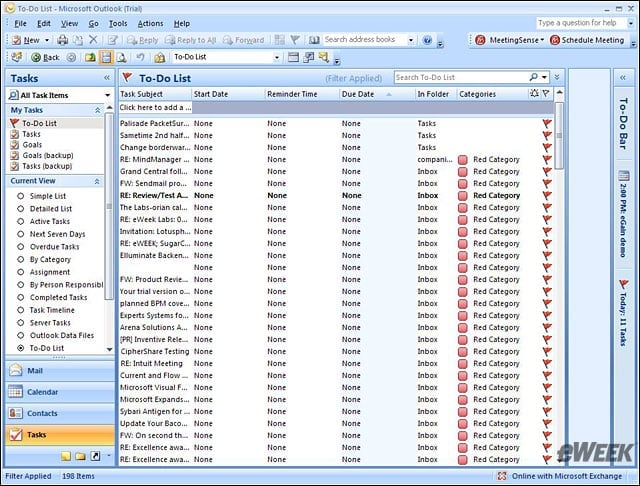
Task: Click Red Category swatch for RE: Intuit Meeting
Action: point(462,364)
